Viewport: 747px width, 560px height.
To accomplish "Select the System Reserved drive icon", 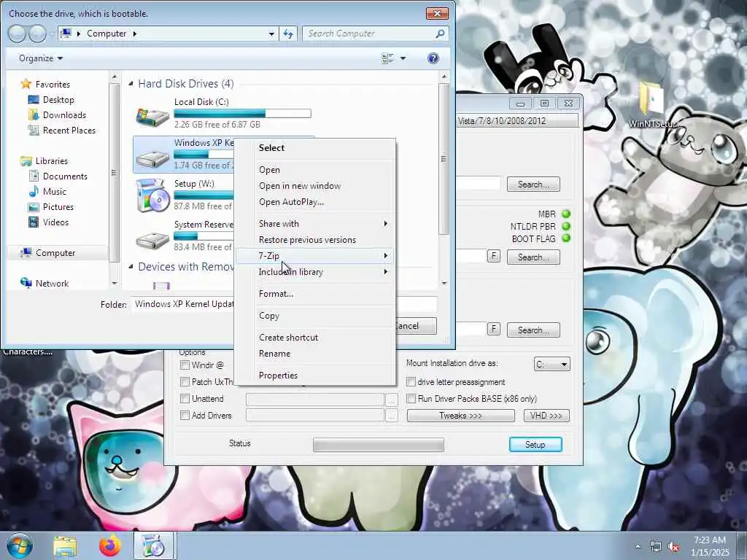I will pos(152,239).
